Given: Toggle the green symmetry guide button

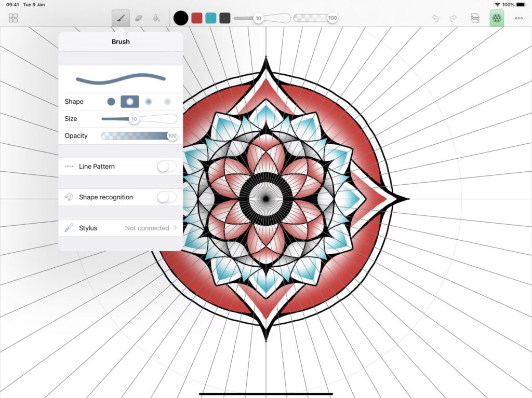Looking at the screenshot, I should pyautogui.click(x=497, y=18).
